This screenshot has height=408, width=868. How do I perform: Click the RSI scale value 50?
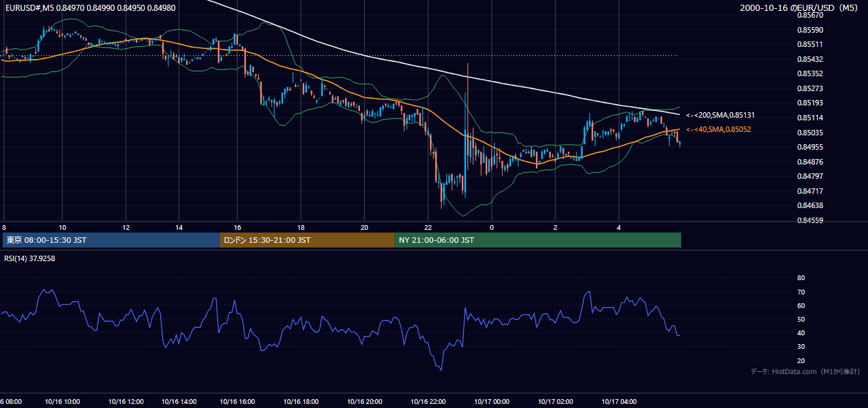click(801, 320)
